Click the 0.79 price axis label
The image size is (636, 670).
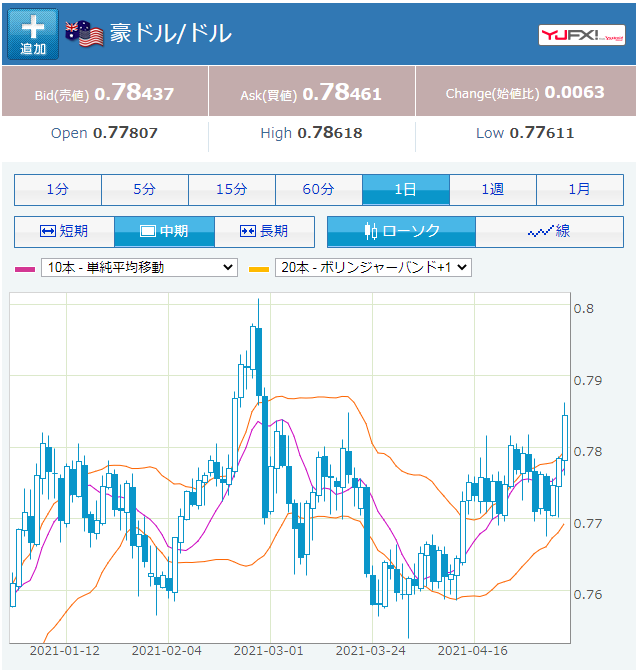tap(588, 380)
